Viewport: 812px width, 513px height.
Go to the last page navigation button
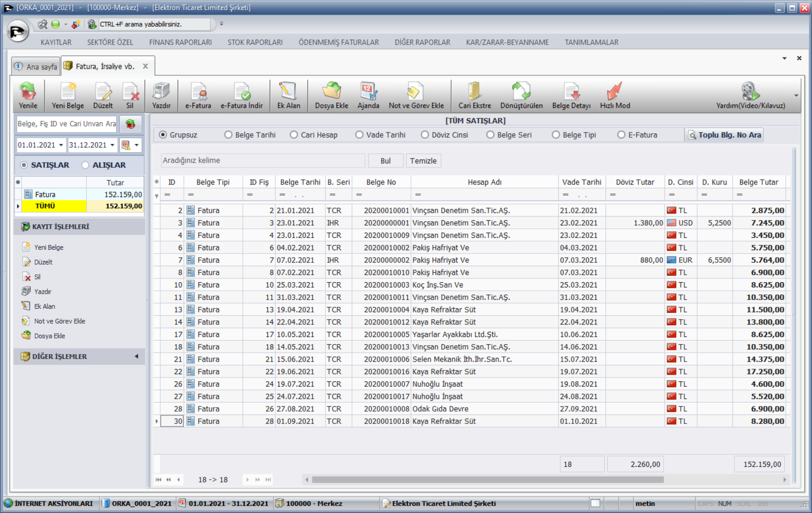(x=268, y=480)
